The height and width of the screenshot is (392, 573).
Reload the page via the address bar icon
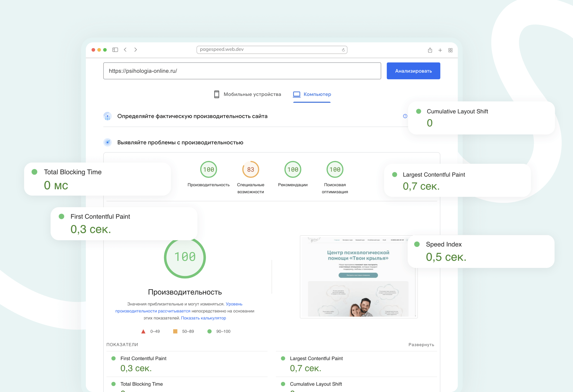coord(343,50)
